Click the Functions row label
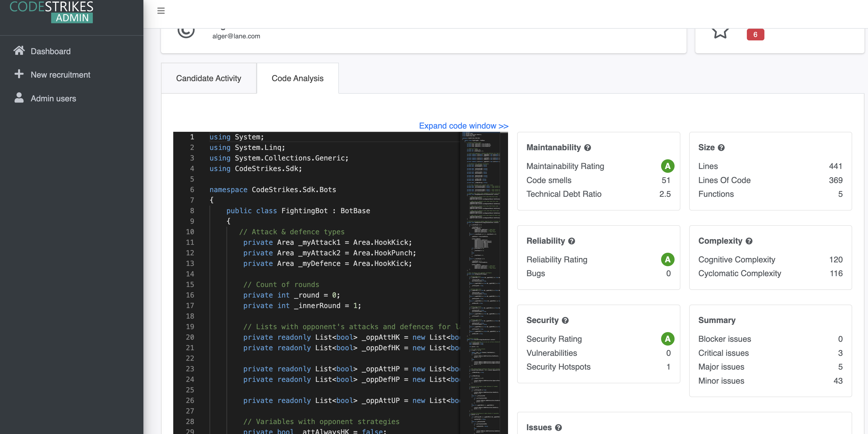Image resolution: width=868 pixels, height=434 pixels. pyautogui.click(x=716, y=194)
